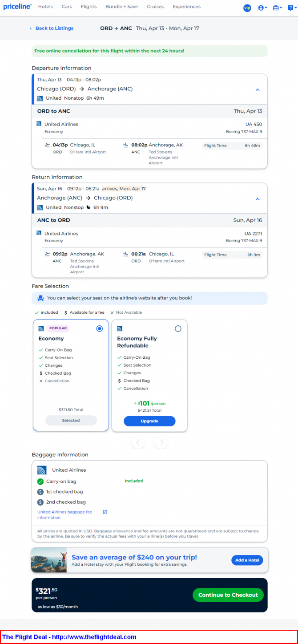Click the landing plane icon at 08:02p
298x644 pixels.
click(126, 145)
